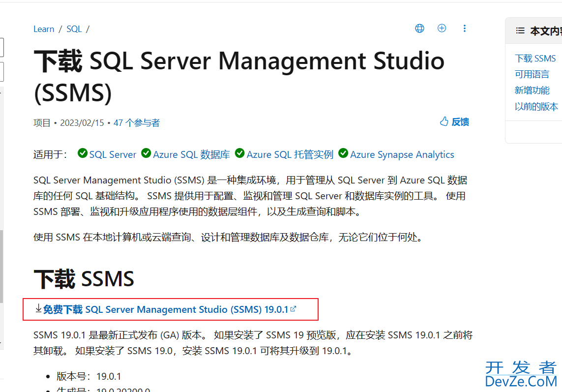Click the external link icon after 19.0.1
The width and height of the screenshot is (562, 392).
[293, 308]
